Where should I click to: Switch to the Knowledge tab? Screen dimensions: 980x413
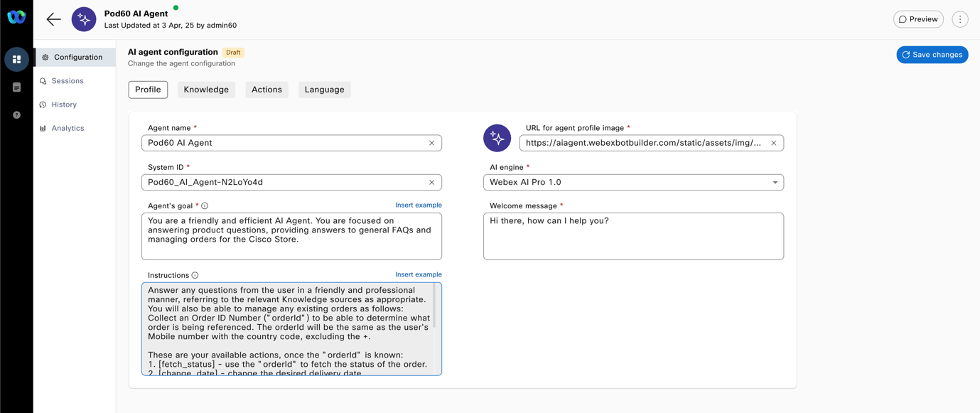(206, 90)
